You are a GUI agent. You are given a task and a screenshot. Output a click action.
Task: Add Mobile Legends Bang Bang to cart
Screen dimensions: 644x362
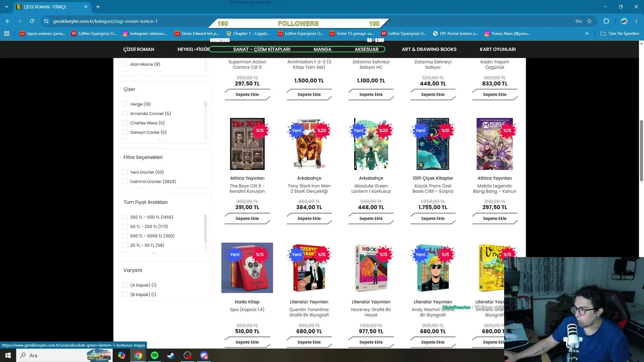pyautogui.click(x=495, y=219)
